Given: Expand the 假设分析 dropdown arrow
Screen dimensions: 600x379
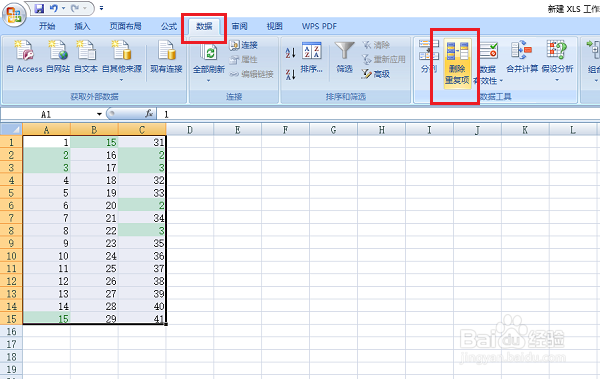Looking at the screenshot, I should (557, 80).
